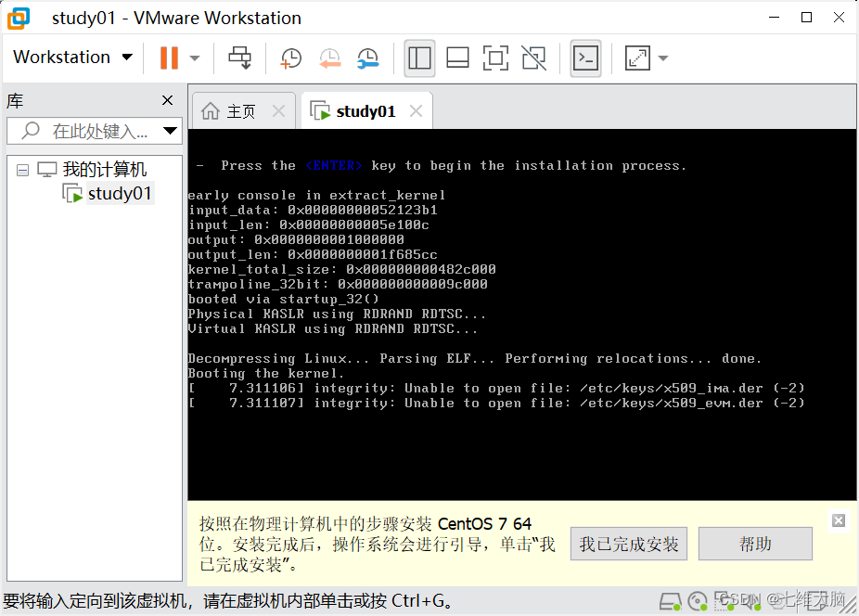Screen dimensions: 859x616
Task: Switch to Unity mode
Action: [x=533, y=58]
